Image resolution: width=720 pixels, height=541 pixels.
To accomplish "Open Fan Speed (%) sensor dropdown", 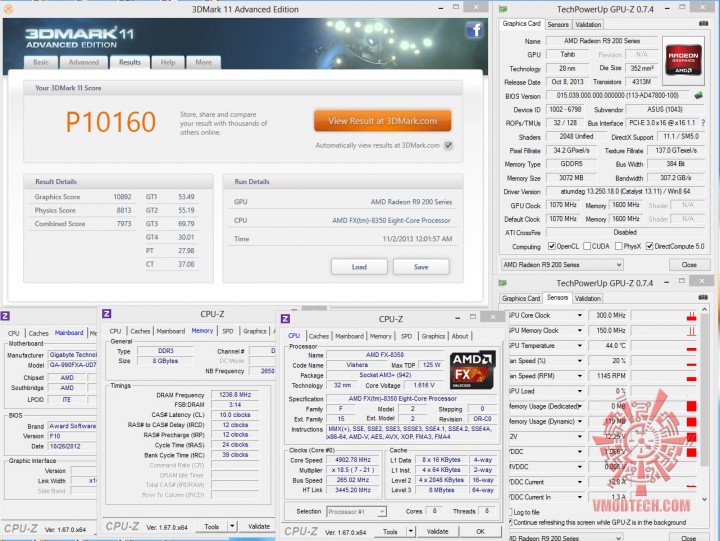I will [x=579, y=361].
